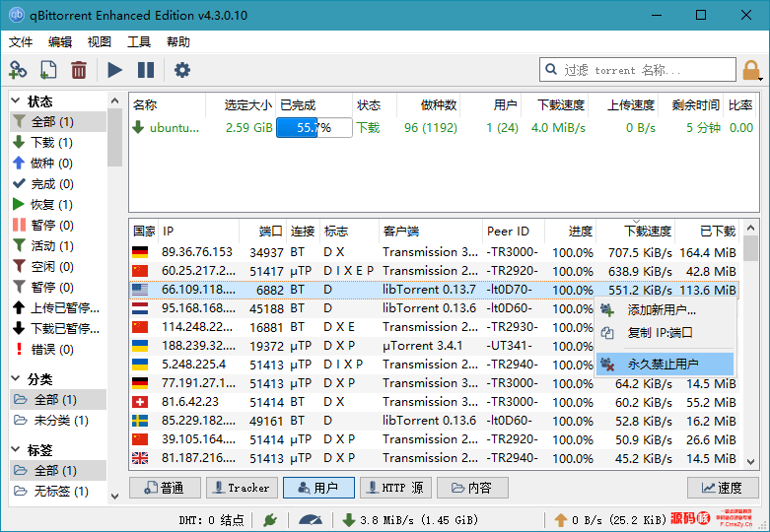The image size is (770, 532).
Task: Click the add torrent link icon
Action: coord(18,70)
